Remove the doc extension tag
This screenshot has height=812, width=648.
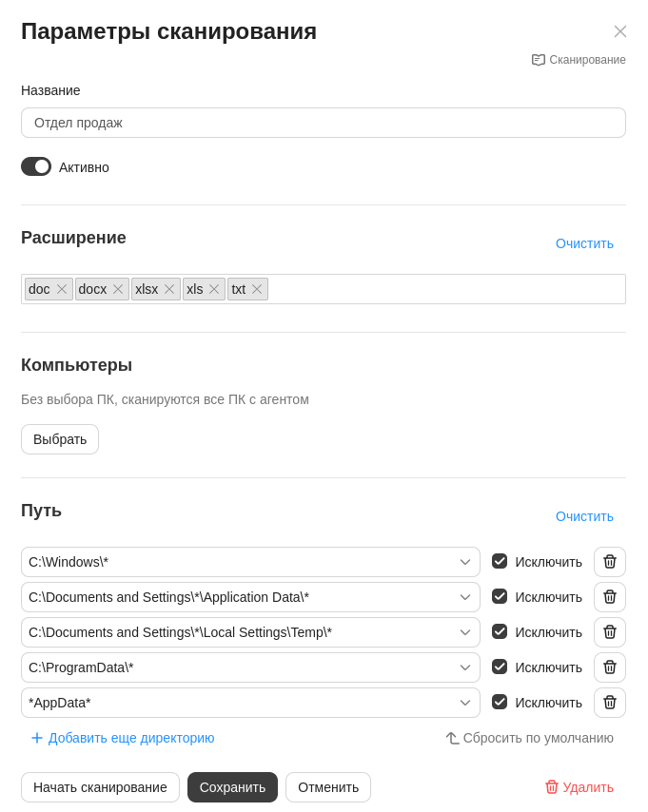pos(62,289)
